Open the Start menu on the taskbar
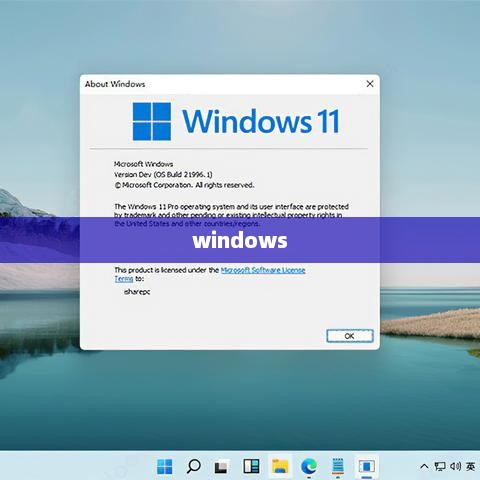This screenshot has width=480, height=480. click(x=165, y=466)
